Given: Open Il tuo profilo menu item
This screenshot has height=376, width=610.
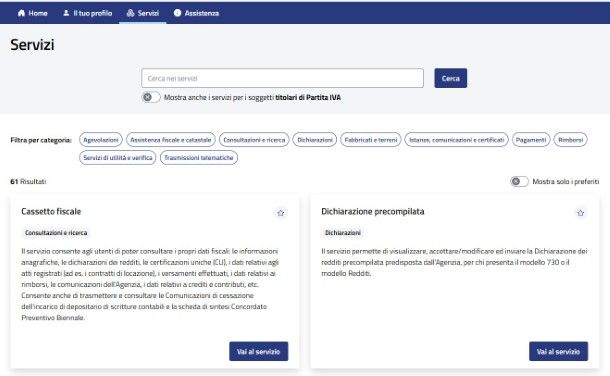Looking at the screenshot, I should click(88, 13).
